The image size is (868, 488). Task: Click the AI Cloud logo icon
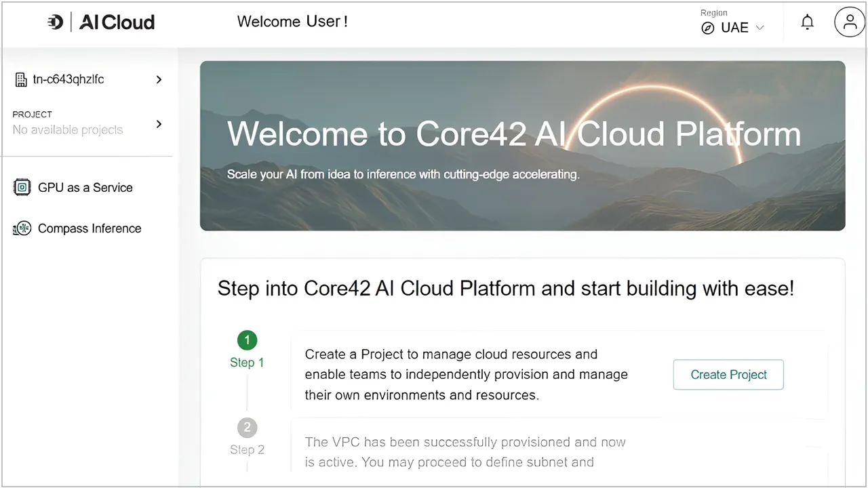[56, 22]
